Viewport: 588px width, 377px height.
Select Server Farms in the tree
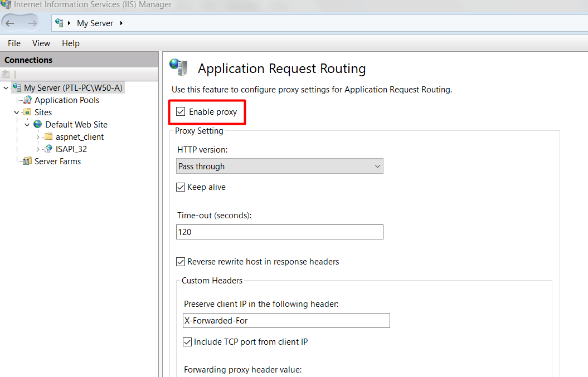pyautogui.click(x=58, y=161)
